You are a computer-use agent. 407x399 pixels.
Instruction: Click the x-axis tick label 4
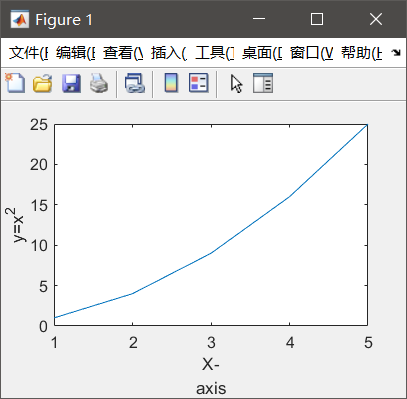290,342
